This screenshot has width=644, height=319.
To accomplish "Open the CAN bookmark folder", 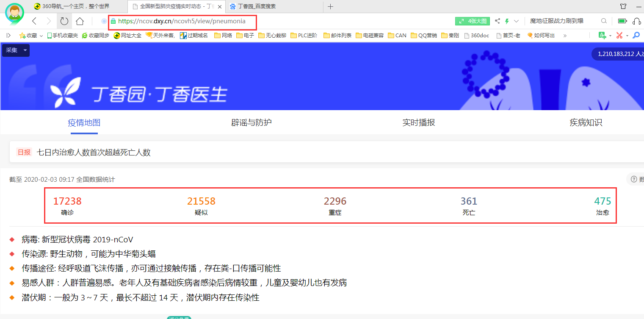I will (x=397, y=36).
